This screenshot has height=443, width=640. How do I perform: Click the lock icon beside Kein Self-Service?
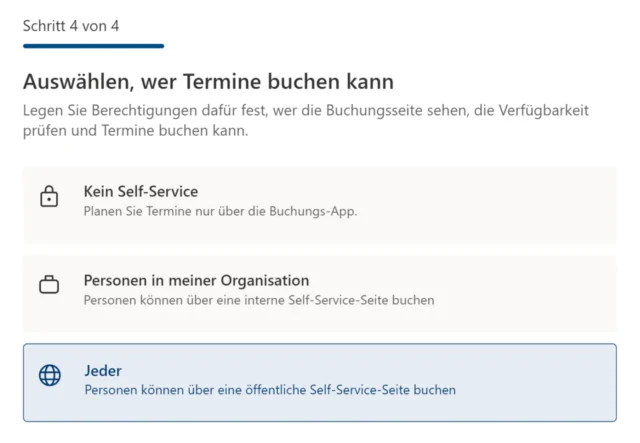pyautogui.click(x=49, y=197)
